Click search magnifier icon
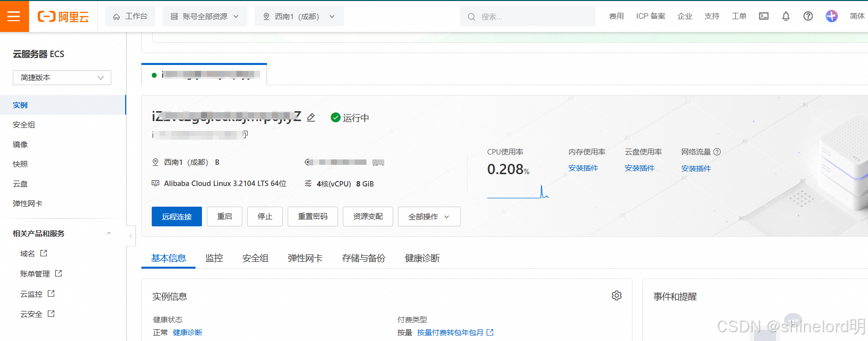 (471, 17)
